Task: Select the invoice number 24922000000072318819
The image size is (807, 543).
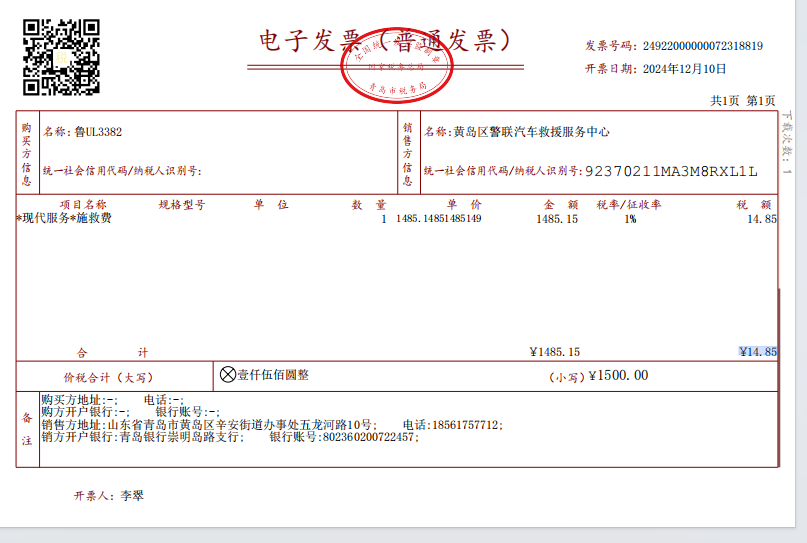Action: point(702,45)
